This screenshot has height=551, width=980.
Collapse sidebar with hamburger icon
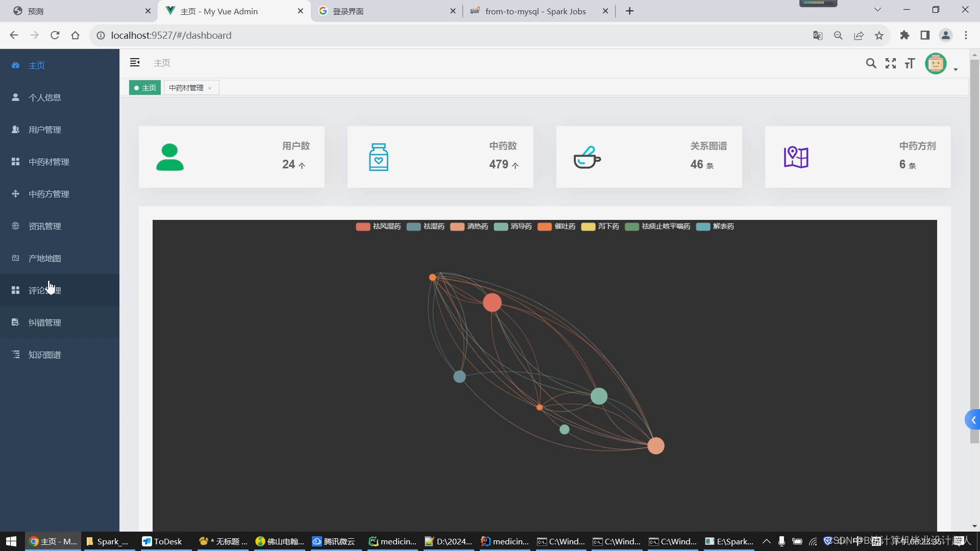pyautogui.click(x=135, y=62)
